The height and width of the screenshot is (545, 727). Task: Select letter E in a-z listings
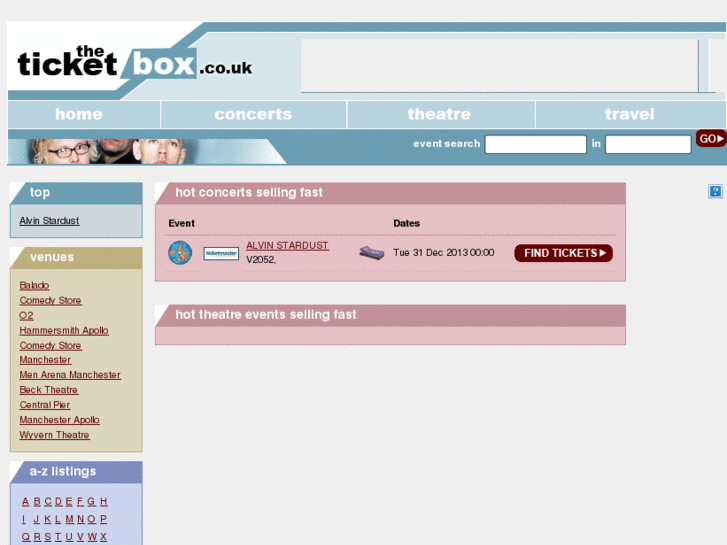69,502
